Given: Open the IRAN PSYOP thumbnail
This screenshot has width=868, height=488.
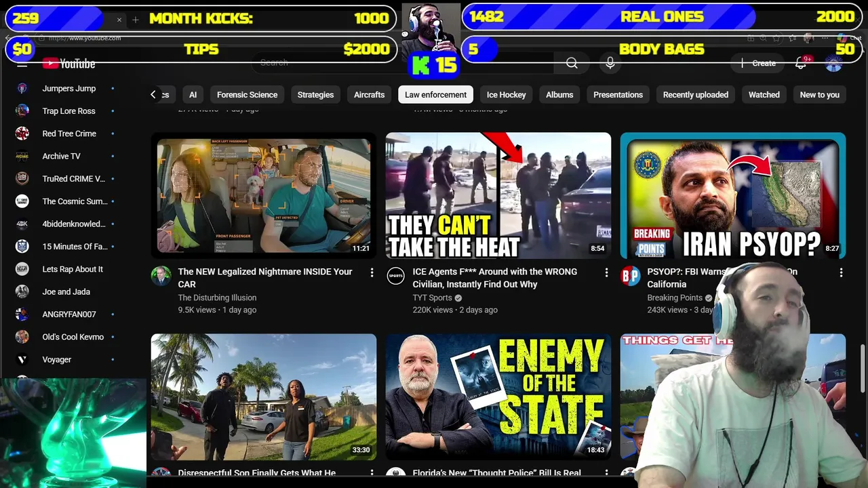Looking at the screenshot, I should 733,195.
